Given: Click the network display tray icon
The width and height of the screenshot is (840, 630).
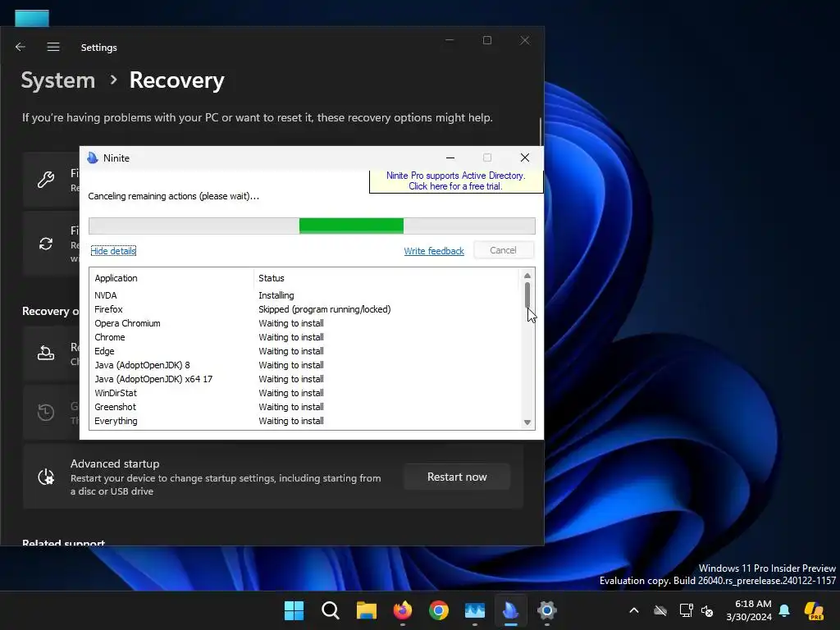Looking at the screenshot, I should (687, 610).
